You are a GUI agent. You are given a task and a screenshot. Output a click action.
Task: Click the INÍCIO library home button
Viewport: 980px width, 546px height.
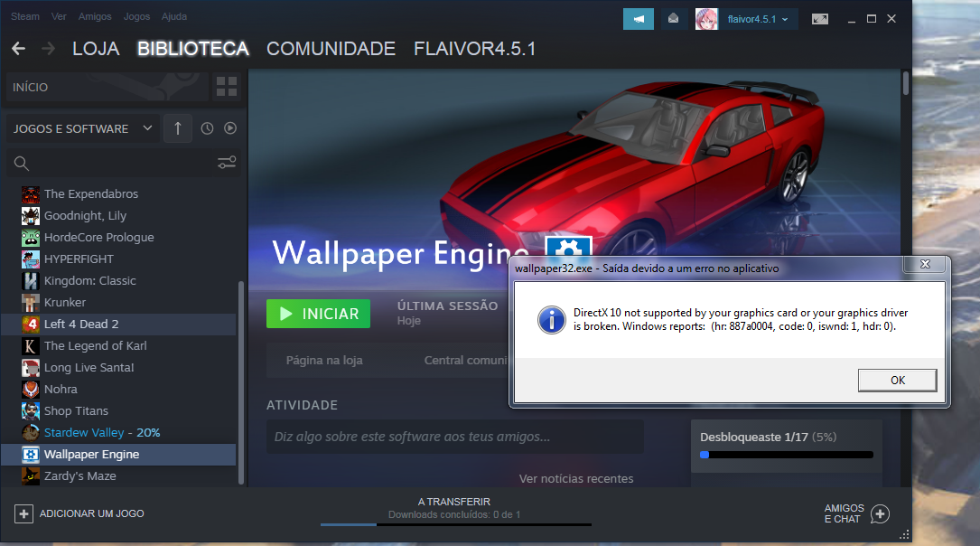(107, 87)
